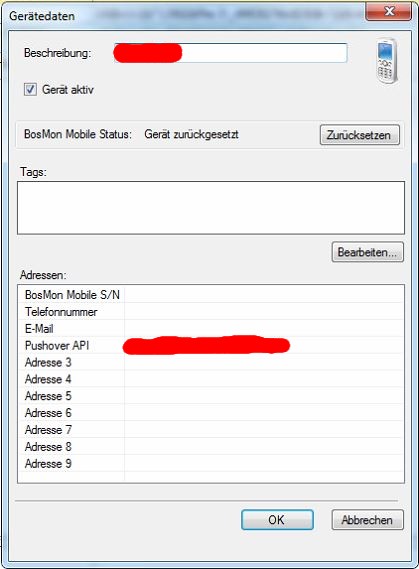Select the Telefonnummer address row
419x569 pixels.
click(211, 312)
